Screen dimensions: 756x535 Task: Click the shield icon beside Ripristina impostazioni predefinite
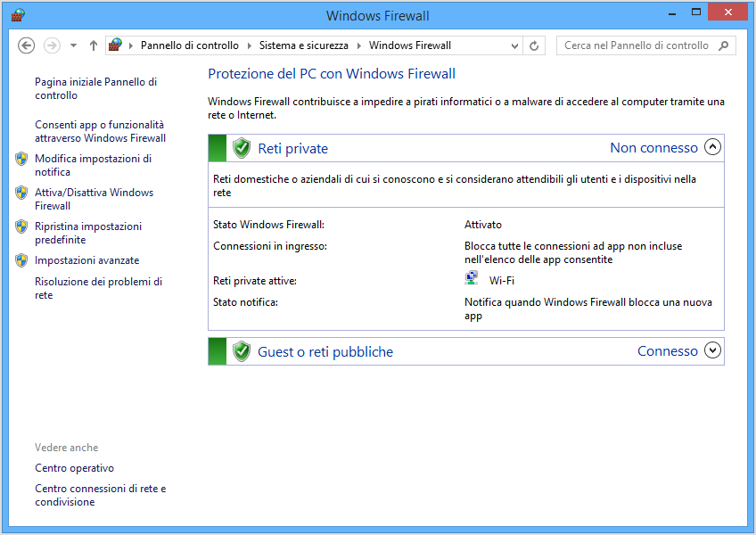[x=21, y=226]
